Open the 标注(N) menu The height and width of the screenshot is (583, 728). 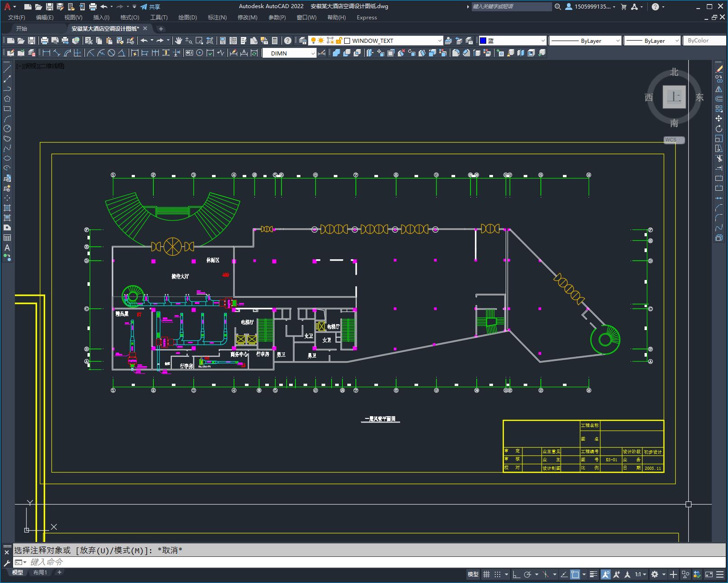[217, 18]
